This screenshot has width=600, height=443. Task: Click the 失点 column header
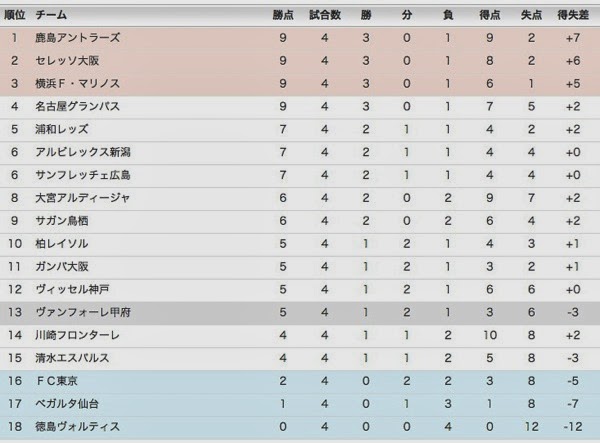pyautogui.click(x=531, y=15)
